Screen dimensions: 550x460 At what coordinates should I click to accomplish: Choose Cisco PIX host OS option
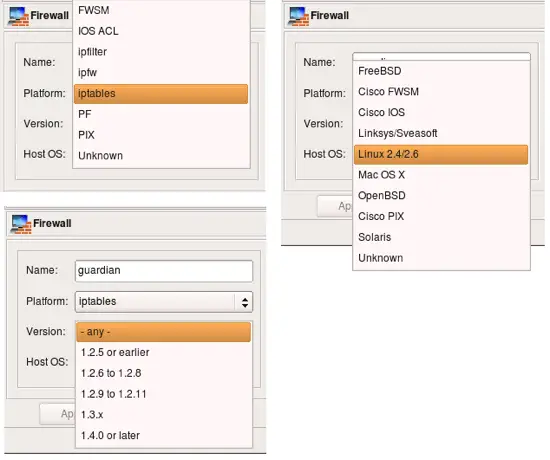point(441,216)
